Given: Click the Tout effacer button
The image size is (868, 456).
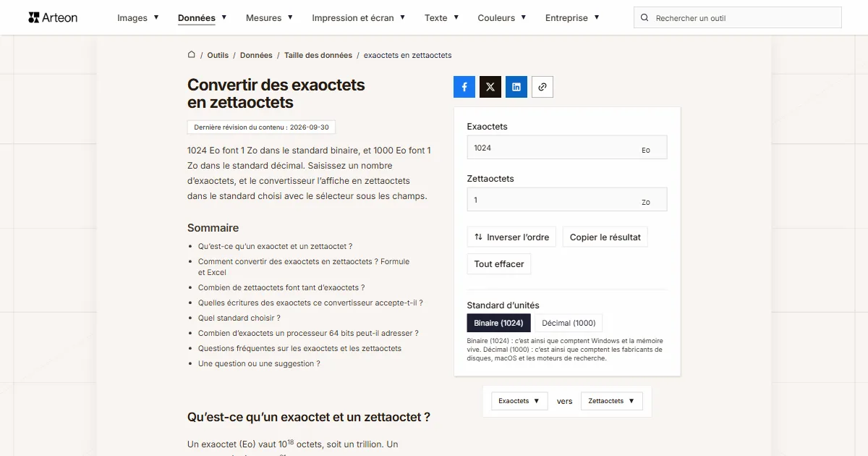Looking at the screenshot, I should 499,264.
